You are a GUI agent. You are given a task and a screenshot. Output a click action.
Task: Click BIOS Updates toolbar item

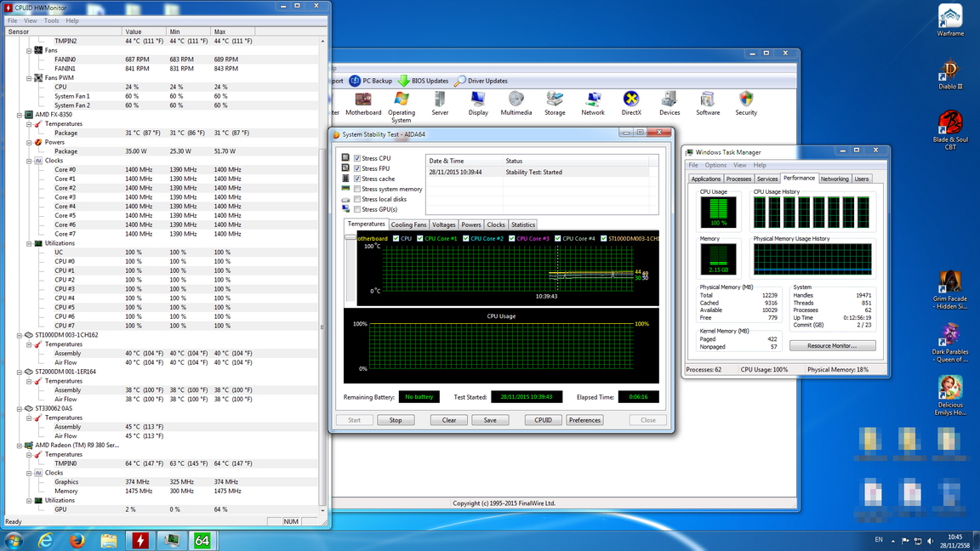423,81
